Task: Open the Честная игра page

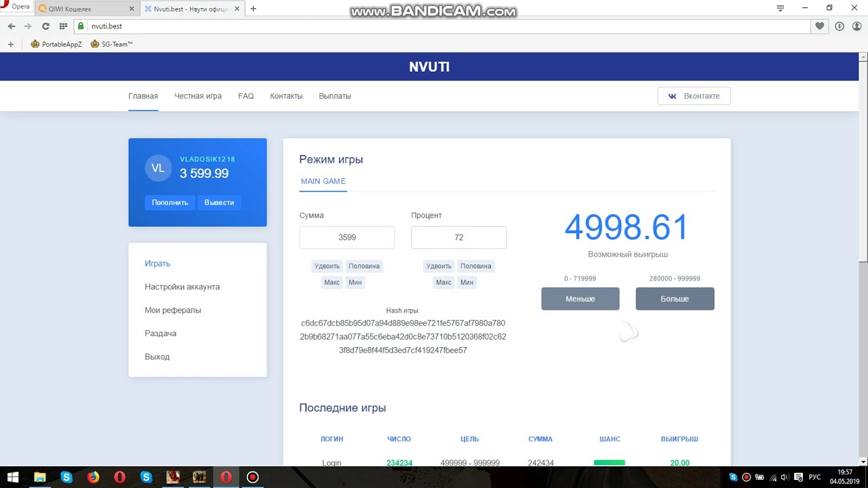Action: point(198,96)
